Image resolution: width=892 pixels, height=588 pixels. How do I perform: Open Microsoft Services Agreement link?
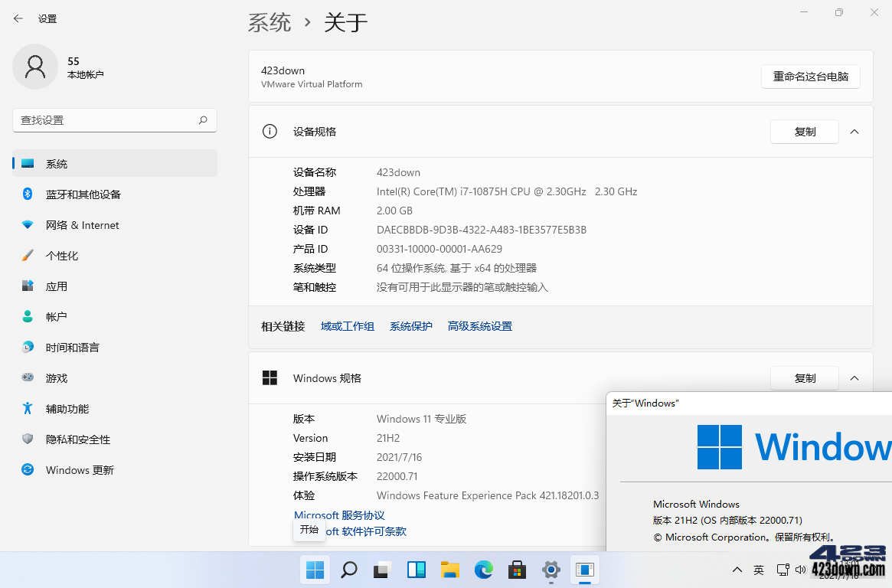coord(339,515)
